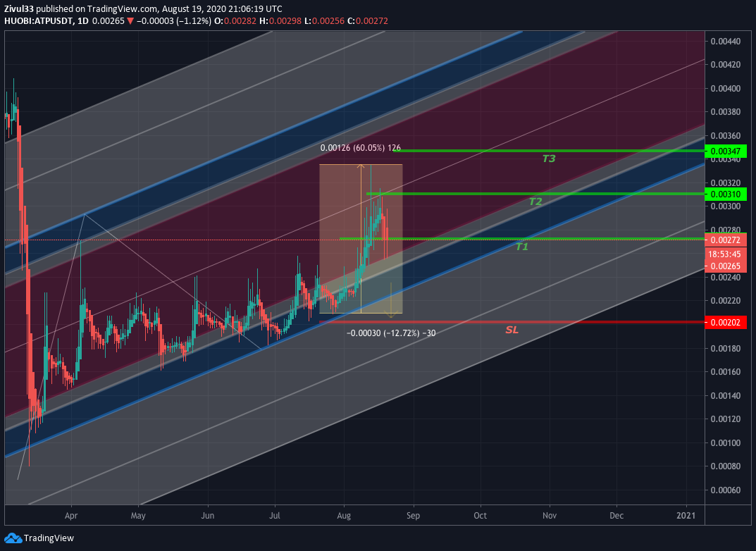
Task: Select the HUOBI:ATPUSDT symbol name
Action: point(39,21)
